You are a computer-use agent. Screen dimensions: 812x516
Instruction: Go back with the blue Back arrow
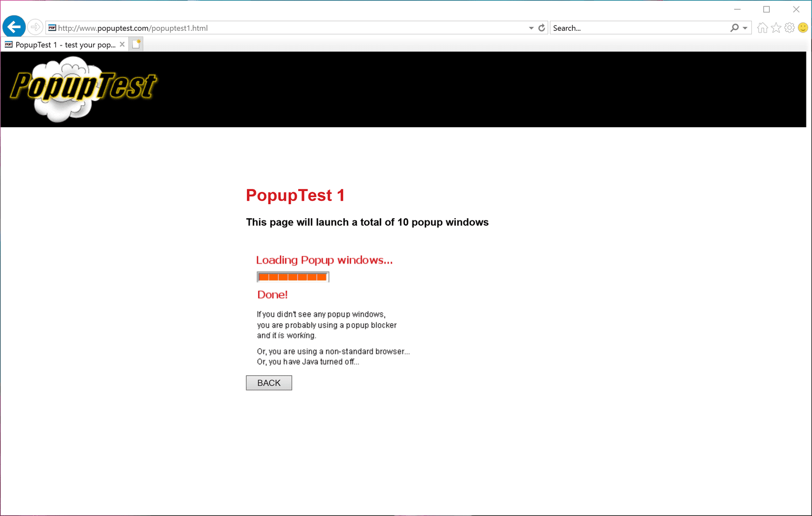(14, 27)
